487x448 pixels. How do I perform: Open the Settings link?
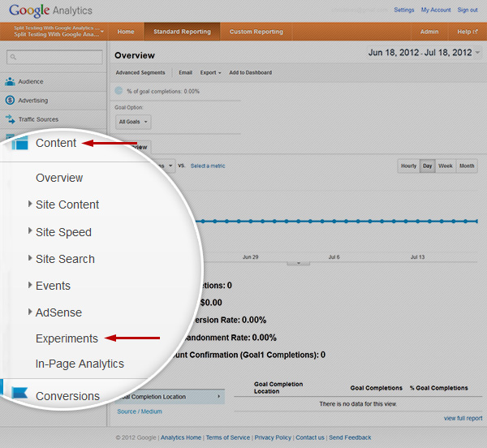click(x=404, y=10)
